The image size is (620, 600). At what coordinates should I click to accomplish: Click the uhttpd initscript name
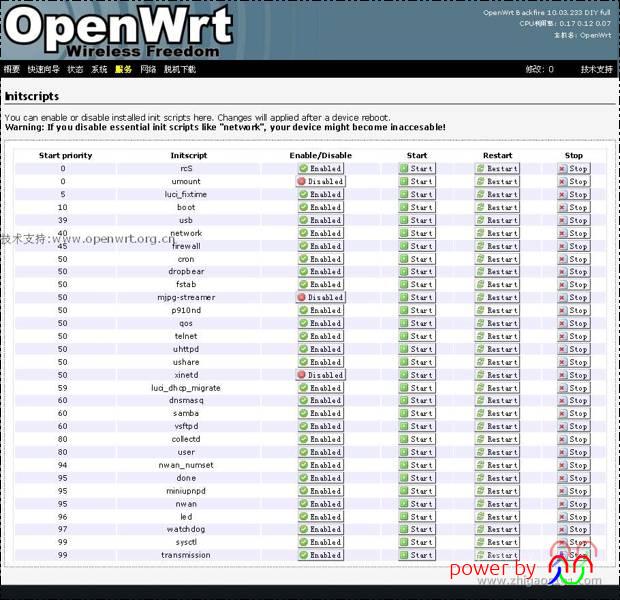[186, 349]
